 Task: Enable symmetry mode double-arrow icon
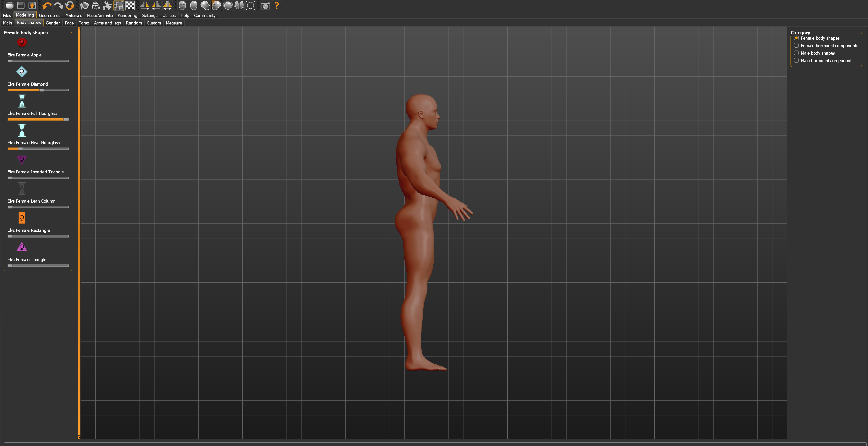click(167, 5)
